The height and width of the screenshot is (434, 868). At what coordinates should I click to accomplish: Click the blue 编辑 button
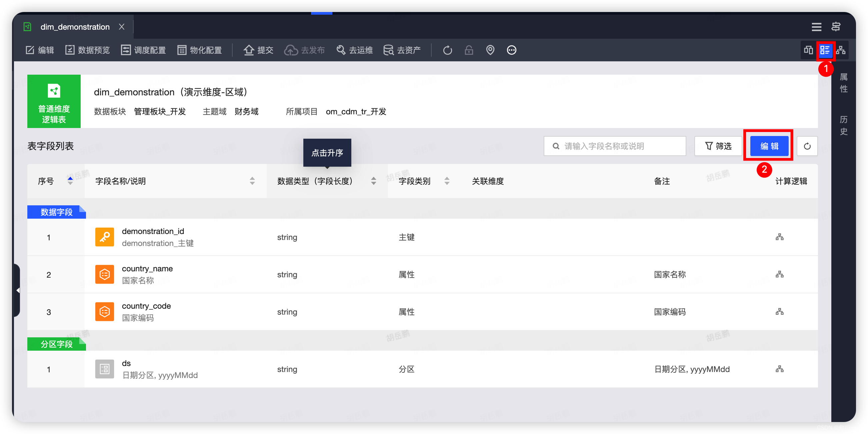pos(769,146)
